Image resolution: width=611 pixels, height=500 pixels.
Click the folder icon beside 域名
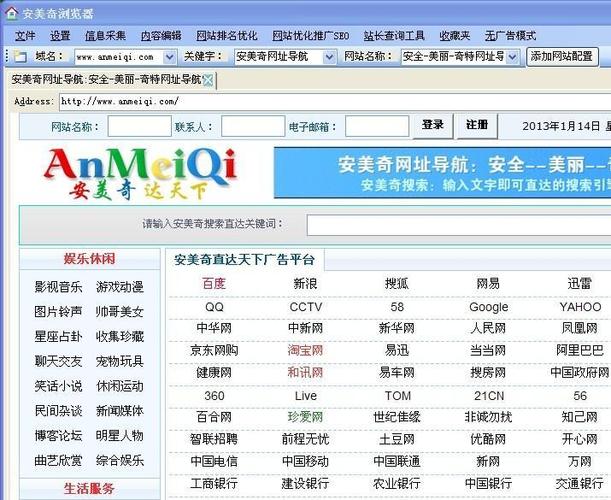pyautogui.click(x=20, y=57)
